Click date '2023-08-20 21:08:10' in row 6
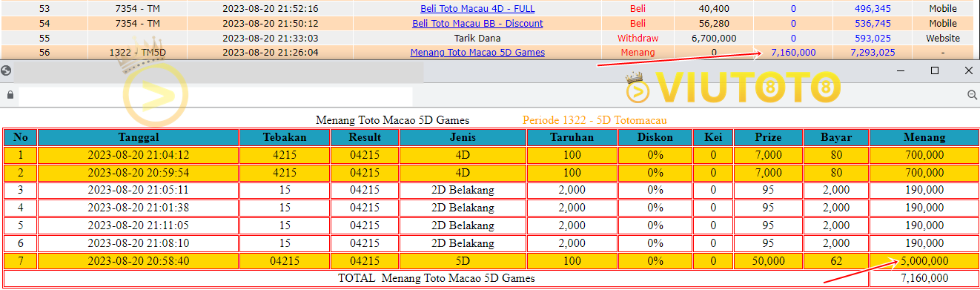This screenshot has height=290, width=980. pyautogui.click(x=139, y=243)
